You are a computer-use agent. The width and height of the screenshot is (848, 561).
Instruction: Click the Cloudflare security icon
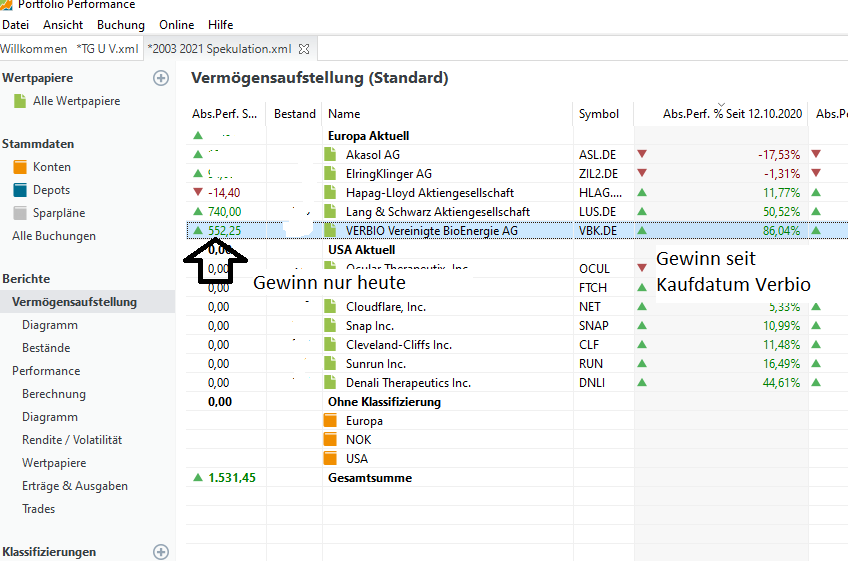click(330, 307)
